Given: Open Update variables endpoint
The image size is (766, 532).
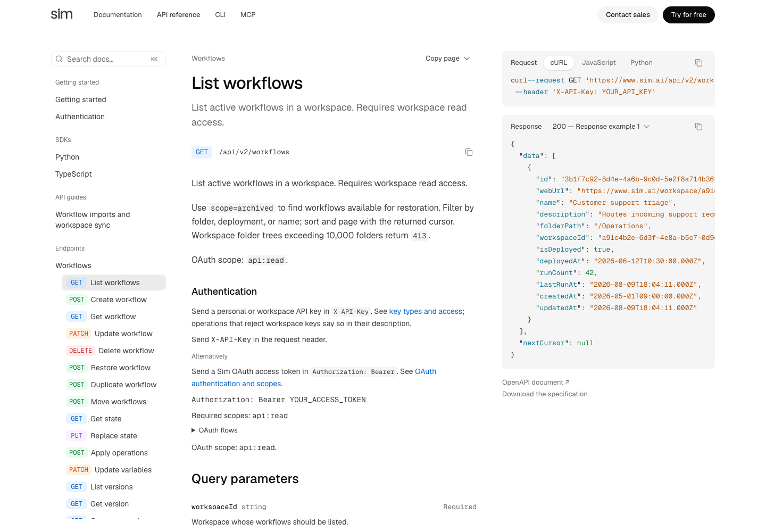Looking at the screenshot, I should point(114,470).
